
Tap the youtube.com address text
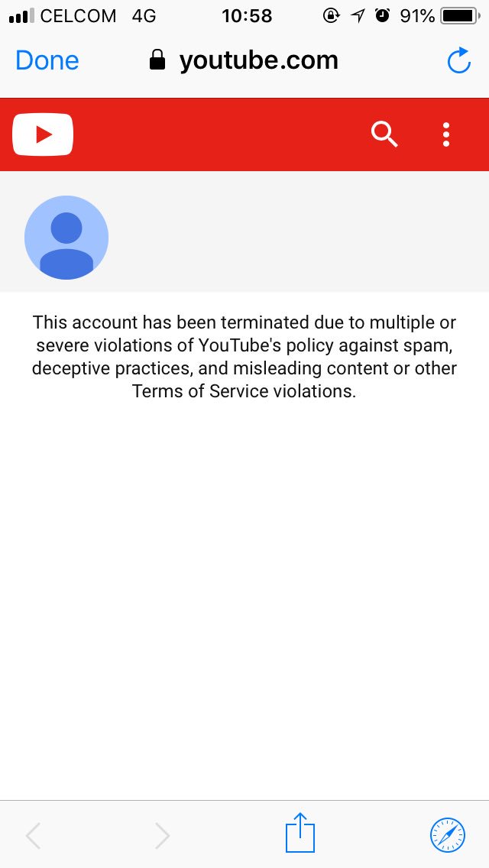pyautogui.click(x=258, y=60)
